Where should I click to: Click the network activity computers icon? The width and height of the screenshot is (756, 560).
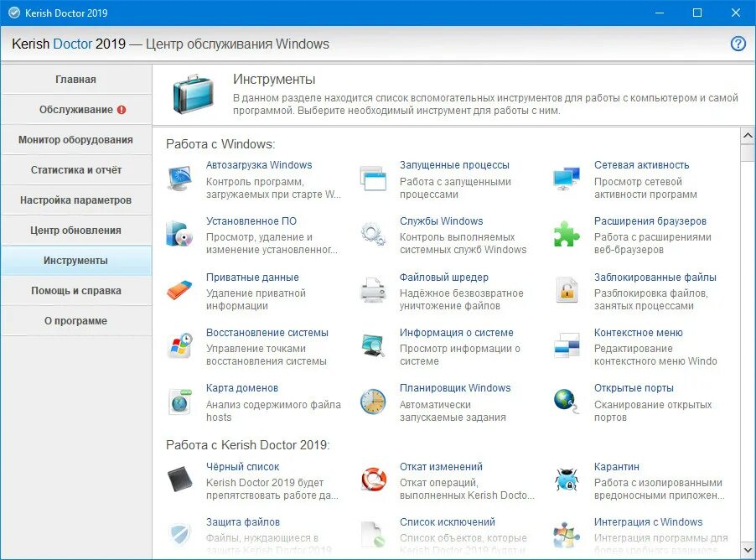pyautogui.click(x=567, y=179)
